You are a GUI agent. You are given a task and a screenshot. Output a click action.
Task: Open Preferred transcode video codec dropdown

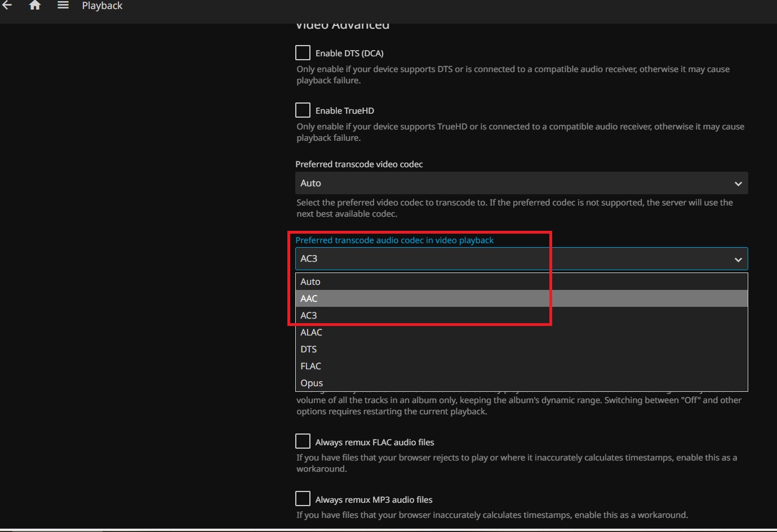click(x=521, y=184)
